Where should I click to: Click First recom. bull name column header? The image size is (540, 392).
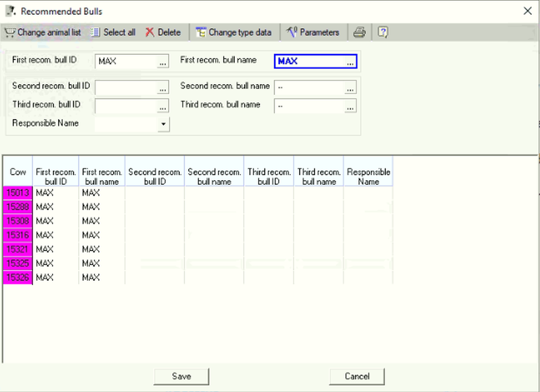(x=102, y=171)
